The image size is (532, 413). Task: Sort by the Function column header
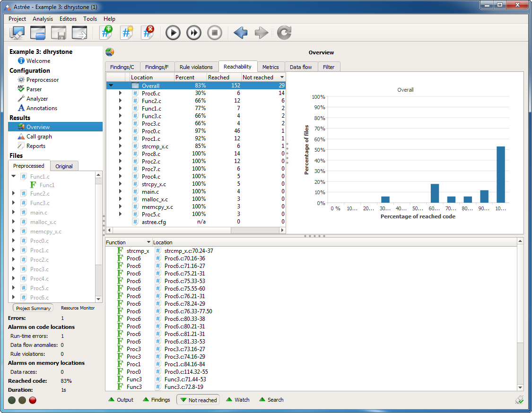click(128, 242)
